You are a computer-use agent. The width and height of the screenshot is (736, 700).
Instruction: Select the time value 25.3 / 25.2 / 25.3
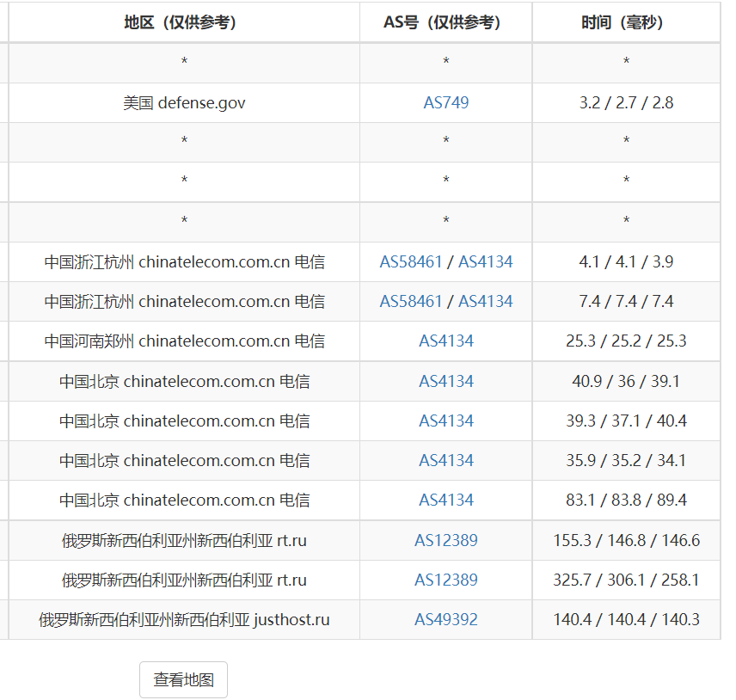pyautogui.click(x=626, y=341)
